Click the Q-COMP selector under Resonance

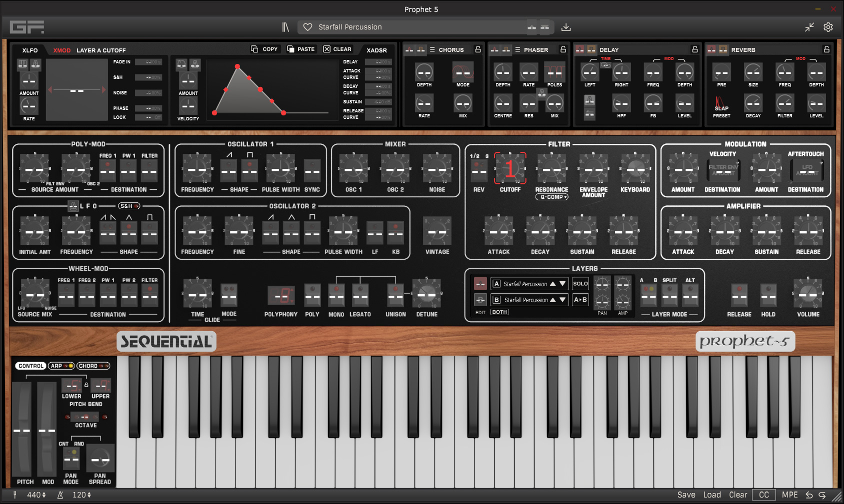(551, 197)
